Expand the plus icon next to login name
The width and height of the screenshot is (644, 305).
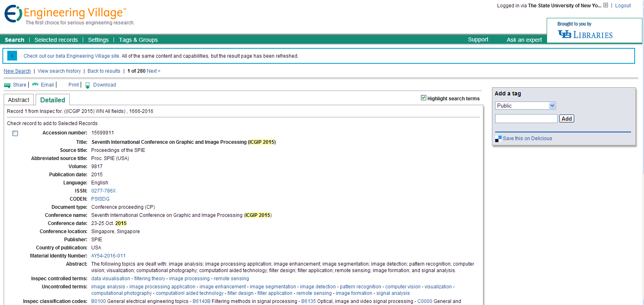pyautogui.click(x=605, y=5)
